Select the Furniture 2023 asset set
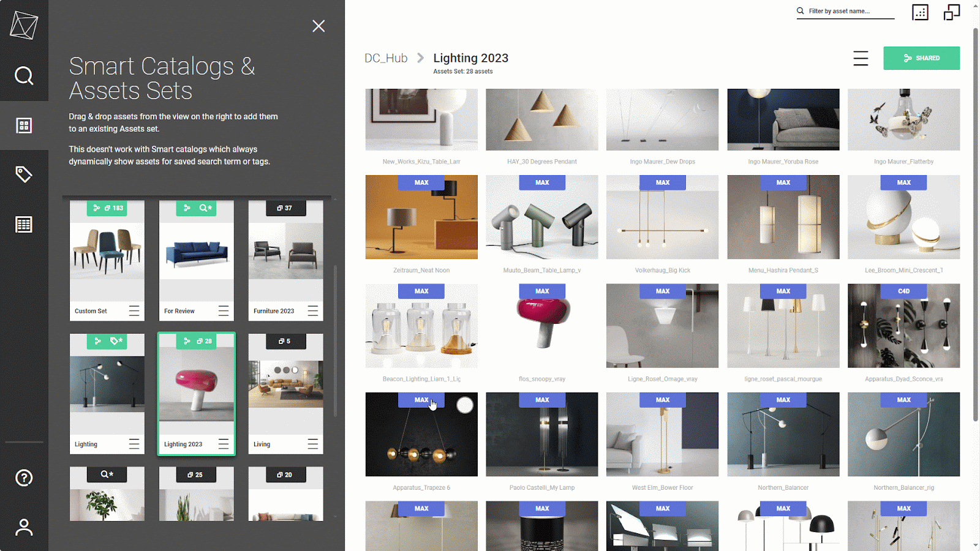This screenshot has height=551, width=980. pyautogui.click(x=286, y=260)
